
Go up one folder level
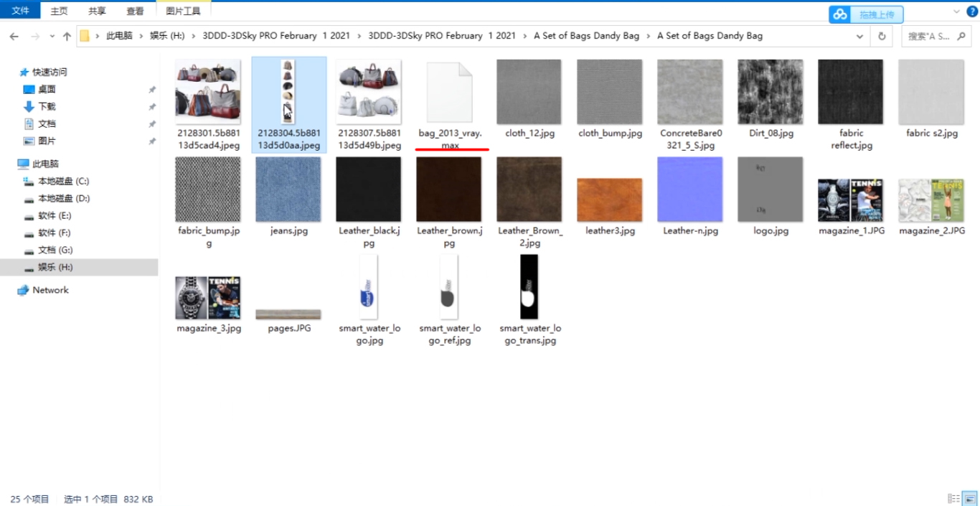click(67, 36)
